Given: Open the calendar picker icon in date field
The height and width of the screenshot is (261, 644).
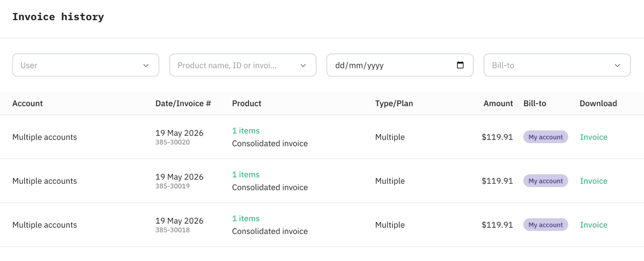Looking at the screenshot, I should click(x=460, y=65).
